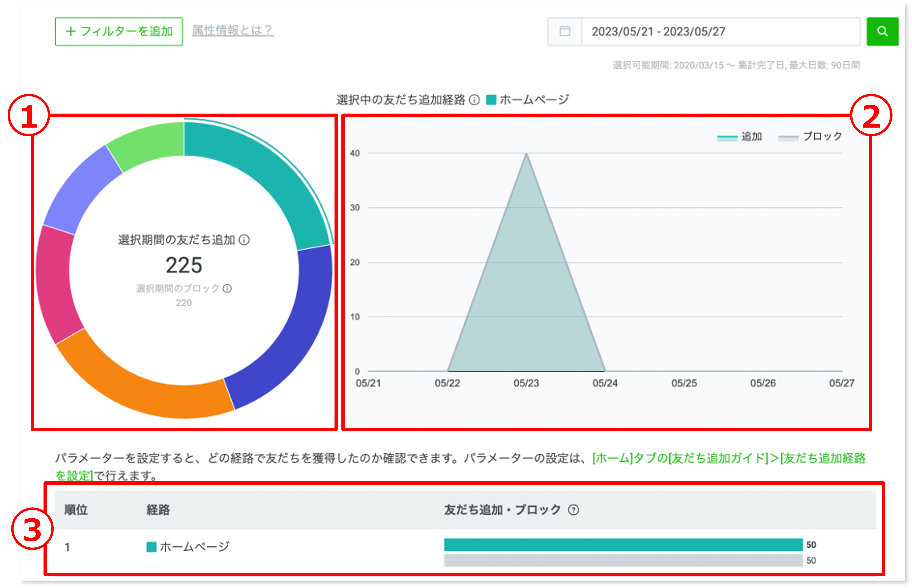
Task: Click the 05/23 peak on area chart
Action: click(526, 154)
